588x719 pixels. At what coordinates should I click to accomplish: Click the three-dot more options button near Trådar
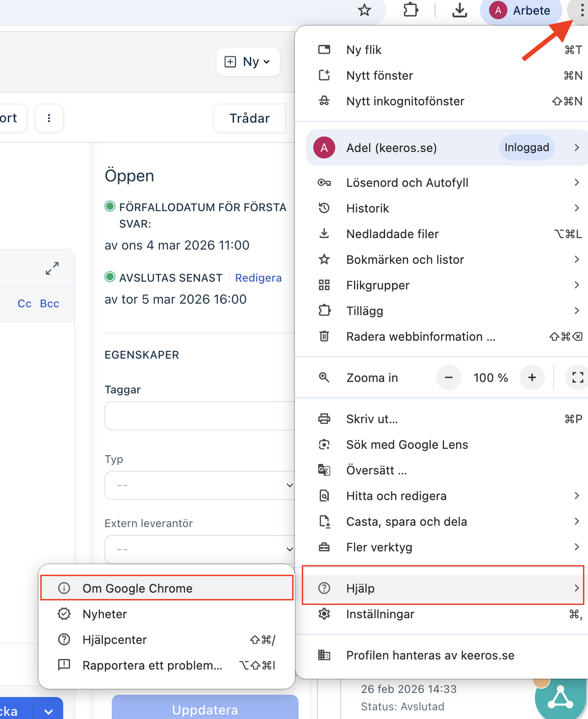(49, 118)
